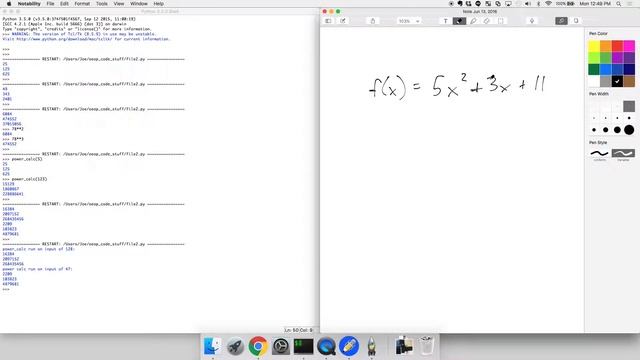Click the Evernote menu bar icon
Image resolution: width=640 pixels, height=360 pixels.
pos(460,4)
